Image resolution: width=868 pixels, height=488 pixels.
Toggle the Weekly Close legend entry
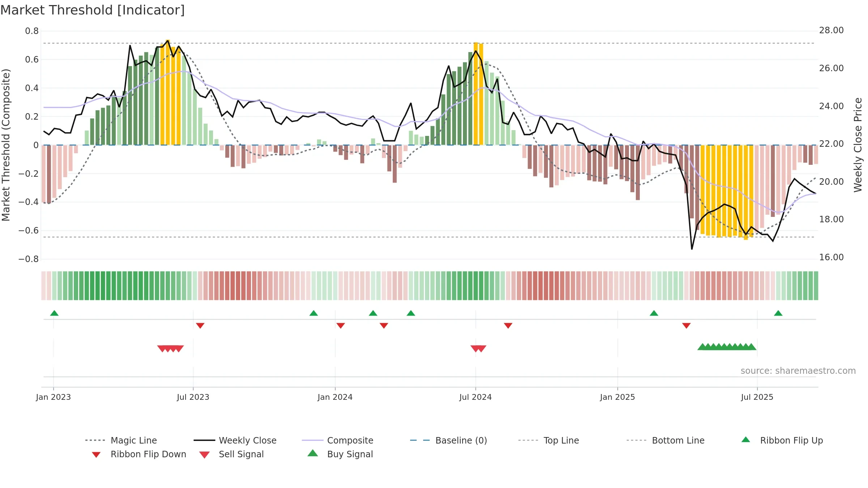tap(235, 440)
